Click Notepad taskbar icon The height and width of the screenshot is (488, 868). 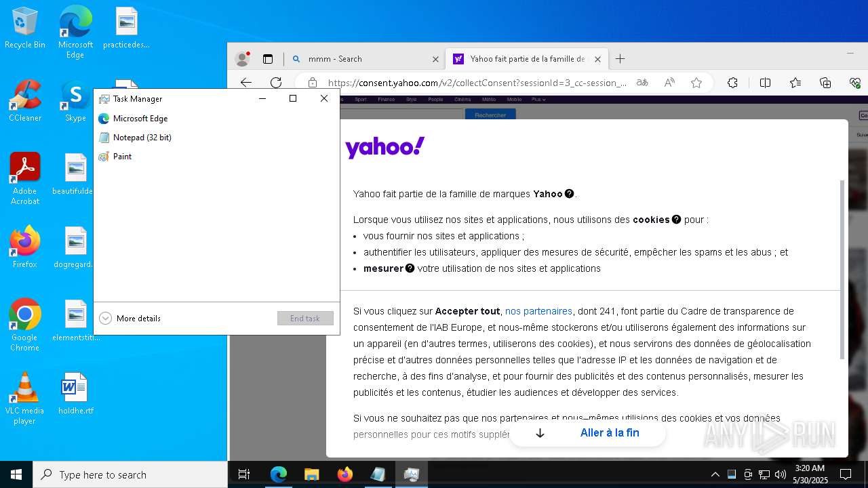point(378,474)
